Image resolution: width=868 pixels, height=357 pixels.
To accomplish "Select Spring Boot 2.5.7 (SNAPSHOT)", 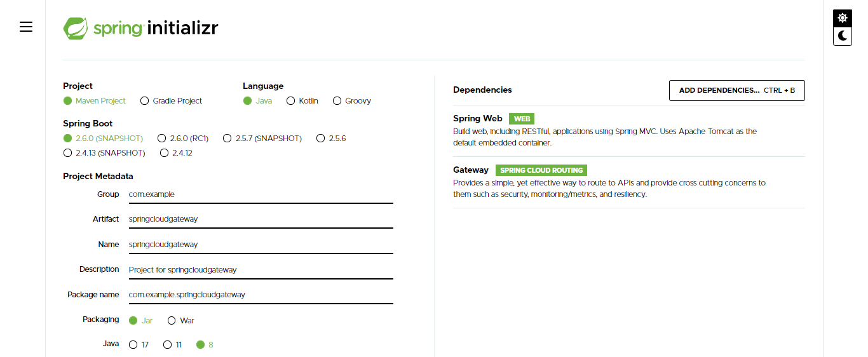I will pyautogui.click(x=262, y=138).
